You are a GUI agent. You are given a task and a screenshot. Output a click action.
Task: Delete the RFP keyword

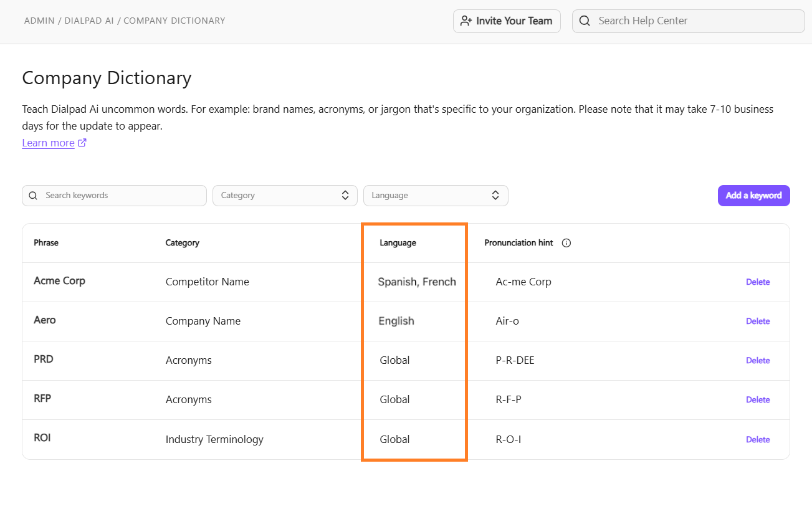(x=758, y=400)
